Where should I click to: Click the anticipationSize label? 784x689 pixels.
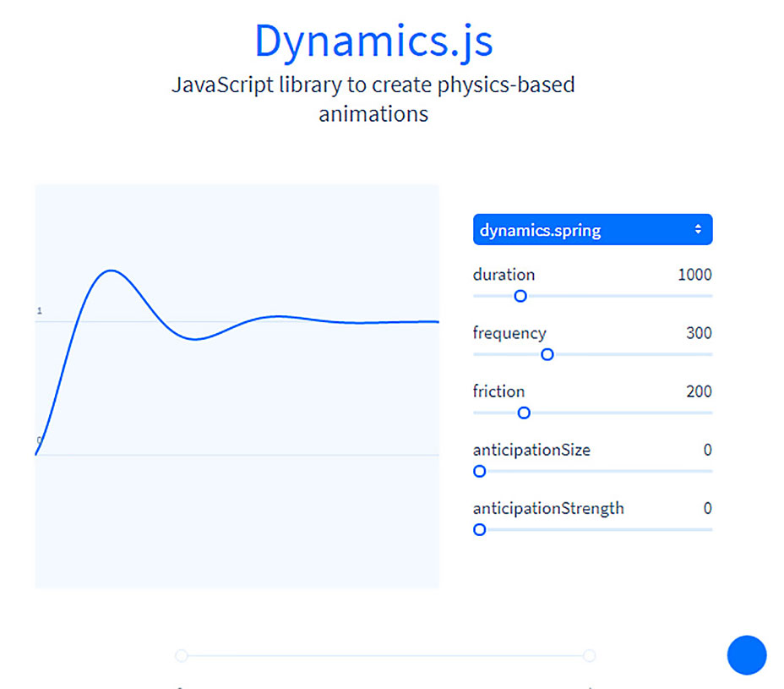click(x=531, y=450)
